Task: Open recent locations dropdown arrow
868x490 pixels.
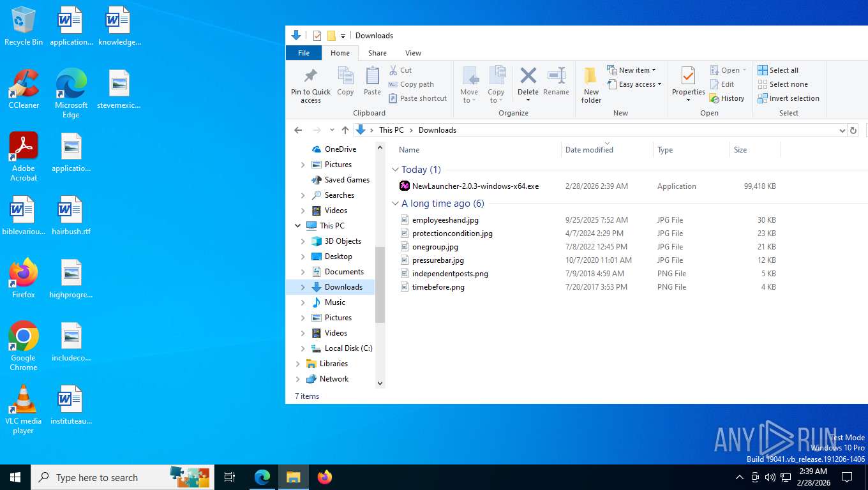Action: (x=332, y=130)
